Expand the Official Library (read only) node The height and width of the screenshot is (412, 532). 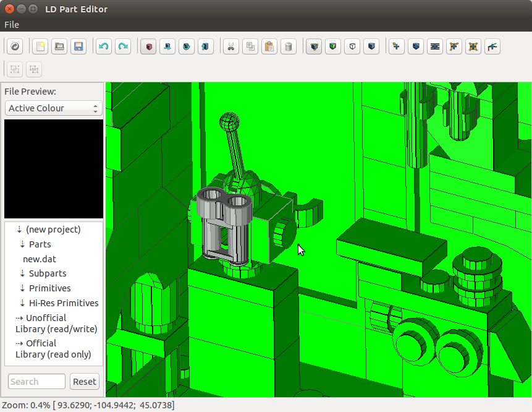(x=20, y=343)
